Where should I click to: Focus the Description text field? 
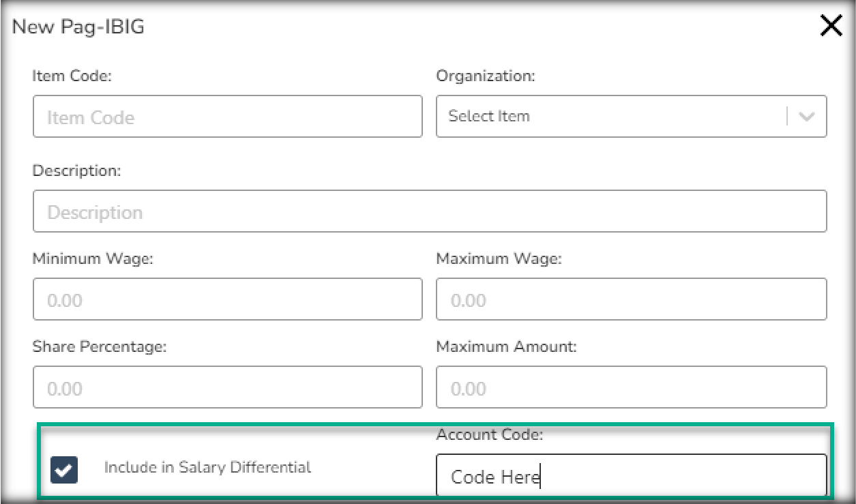click(x=430, y=211)
